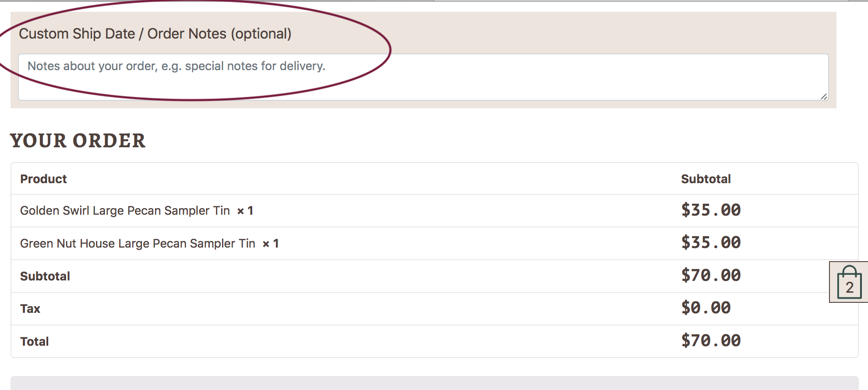Screen dimensions: 868x390
Task: Click the Green Nut House $35.00 price
Action: [710, 242]
